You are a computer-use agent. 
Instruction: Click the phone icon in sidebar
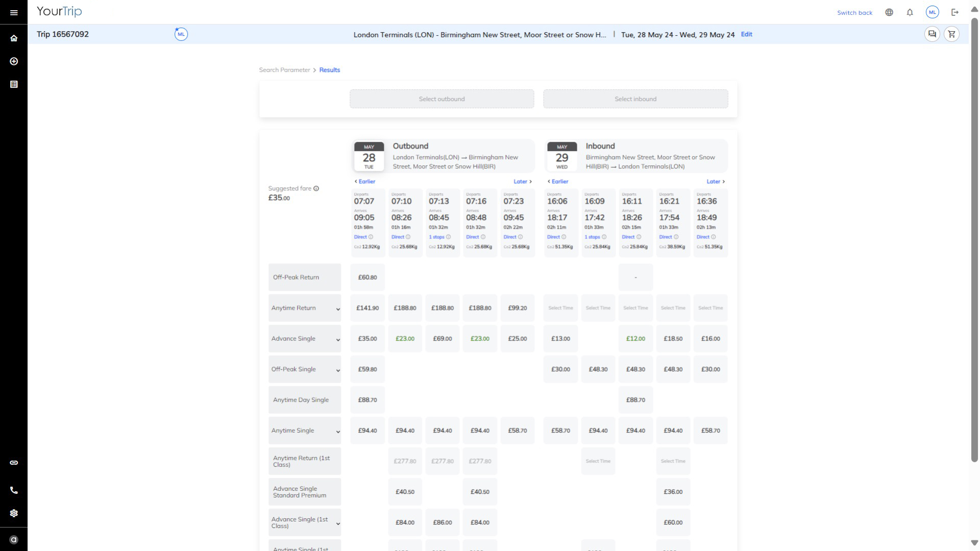(x=14, y=490)
